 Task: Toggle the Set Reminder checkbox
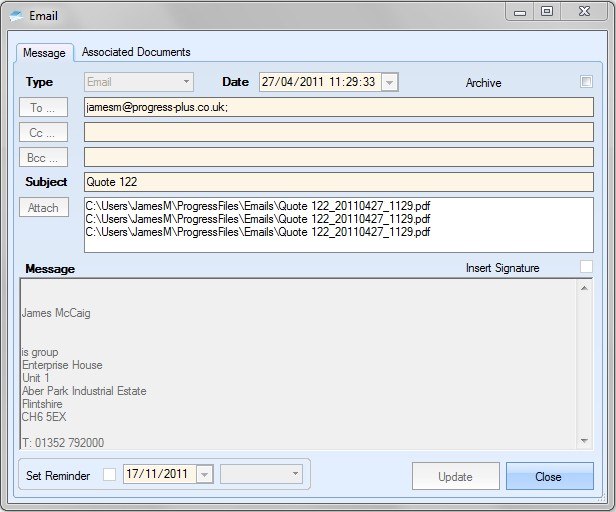110,475
